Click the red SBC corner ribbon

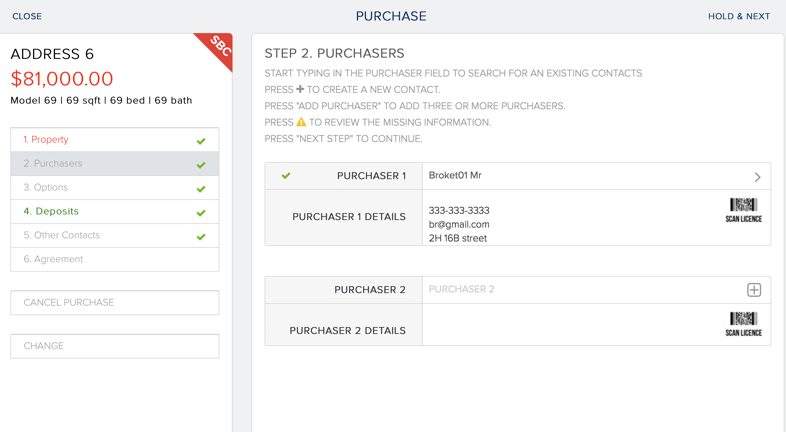pos(218,48)
